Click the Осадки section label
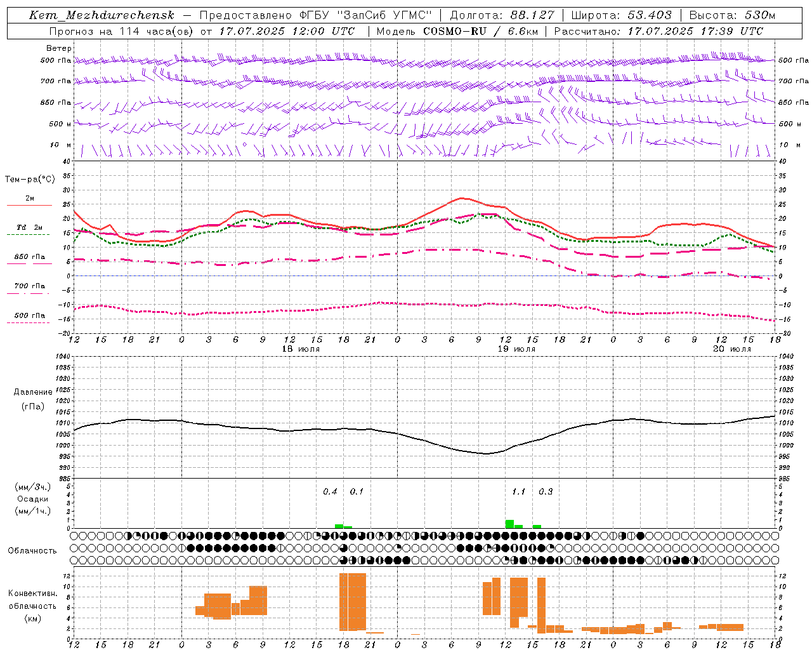 point(32,499)
